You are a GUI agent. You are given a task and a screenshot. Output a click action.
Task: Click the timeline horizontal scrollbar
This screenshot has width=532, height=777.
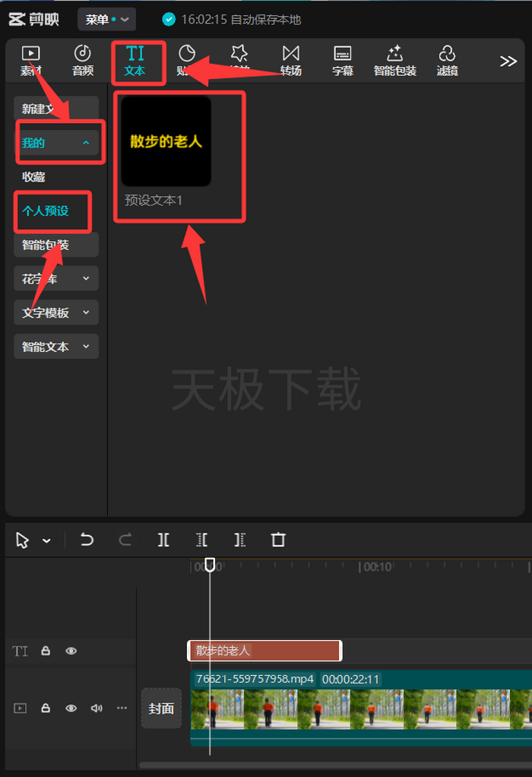335,765
